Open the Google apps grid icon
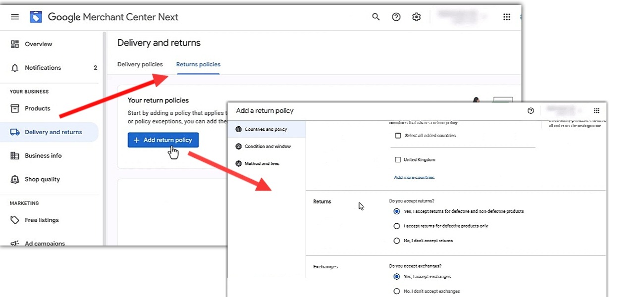Image resolution: width=644 pixels, height=297 pixels. (x=506, y=17)
